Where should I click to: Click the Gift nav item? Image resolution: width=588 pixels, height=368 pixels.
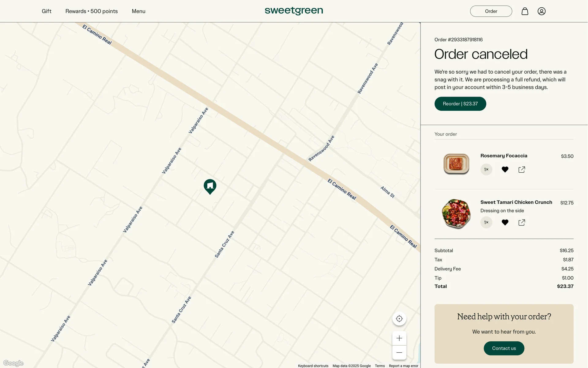point(47,11)
